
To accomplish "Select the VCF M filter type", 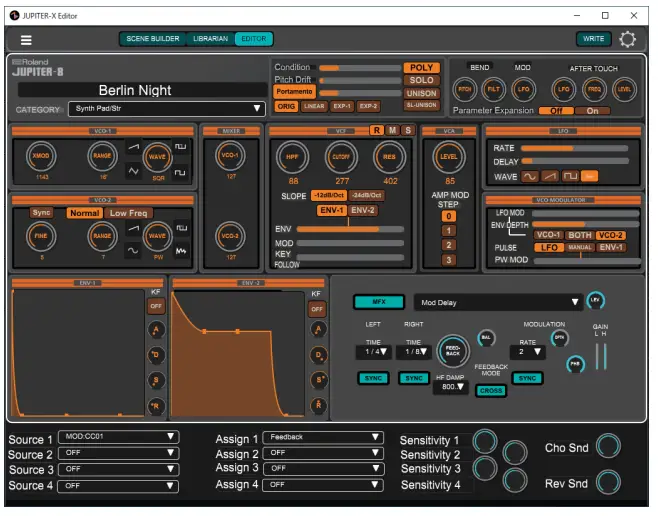I will (x=392, y=130).
